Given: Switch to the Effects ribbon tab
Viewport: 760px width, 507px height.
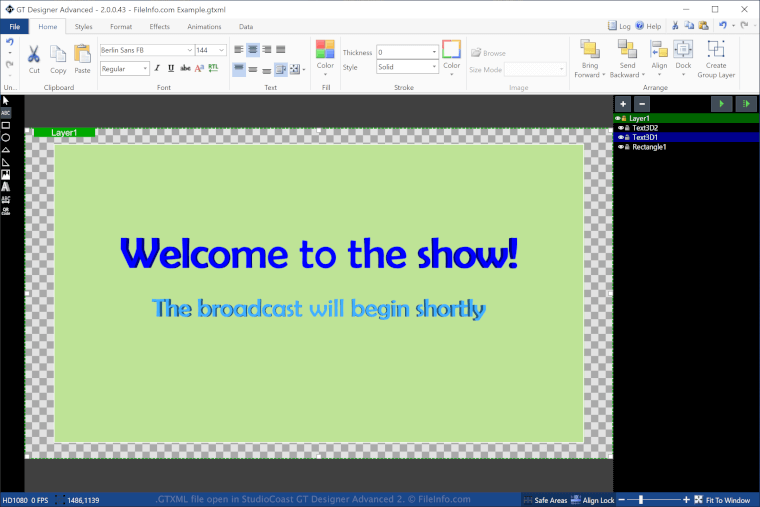Looking at the screenshot, I should (159, 27).
